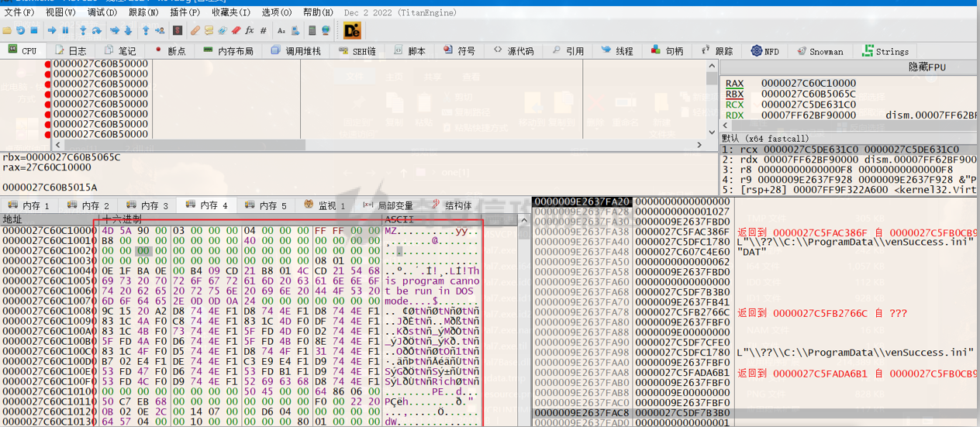Viewport: 980px width, 427px height.
Task: Open the Bookmarks red tag icon
Action: 236,30
